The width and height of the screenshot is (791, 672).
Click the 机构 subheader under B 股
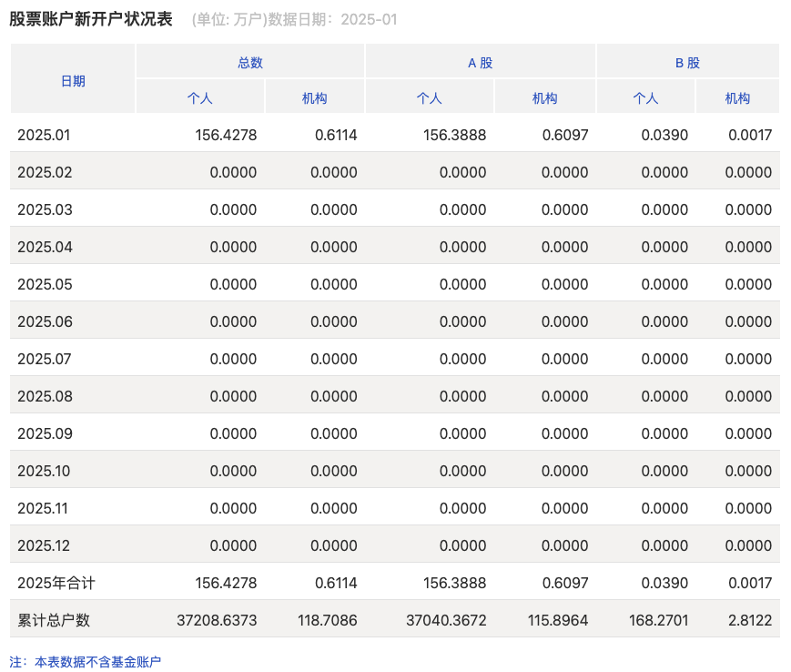coord(737,98)
